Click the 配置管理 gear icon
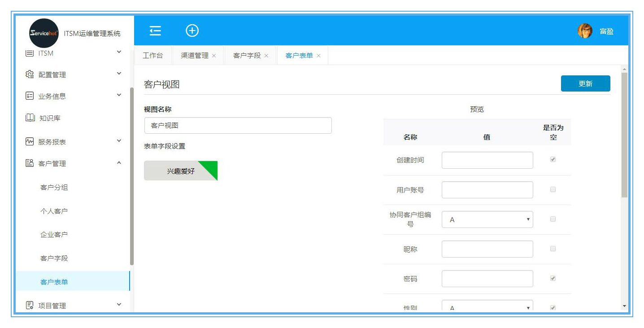The width and height of the screenshot is (644, 328). point(30,74)
